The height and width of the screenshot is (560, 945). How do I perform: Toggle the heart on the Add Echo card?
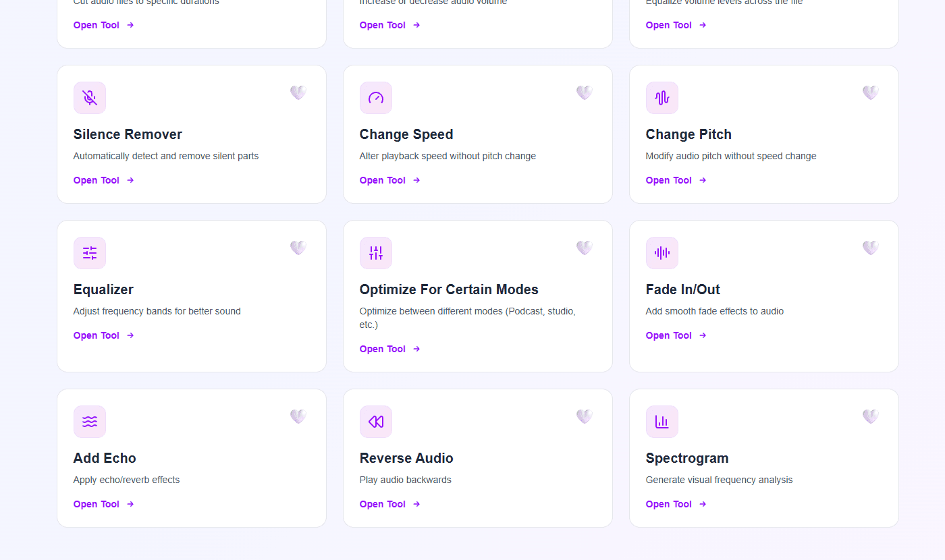pos(298,416)
